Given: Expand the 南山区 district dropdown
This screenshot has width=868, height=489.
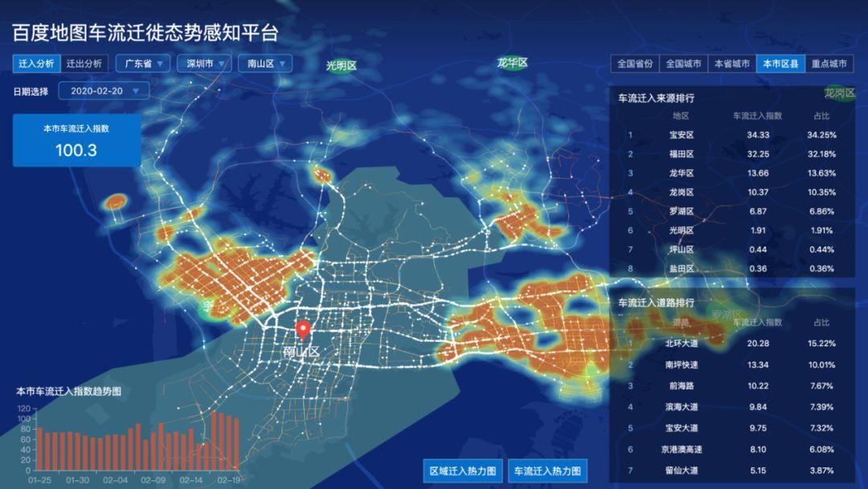Looking at the screenshot, I should [266, 62].
